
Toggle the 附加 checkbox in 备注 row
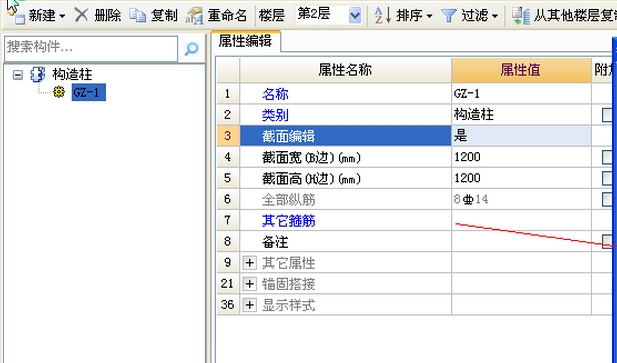coord(608,241)
